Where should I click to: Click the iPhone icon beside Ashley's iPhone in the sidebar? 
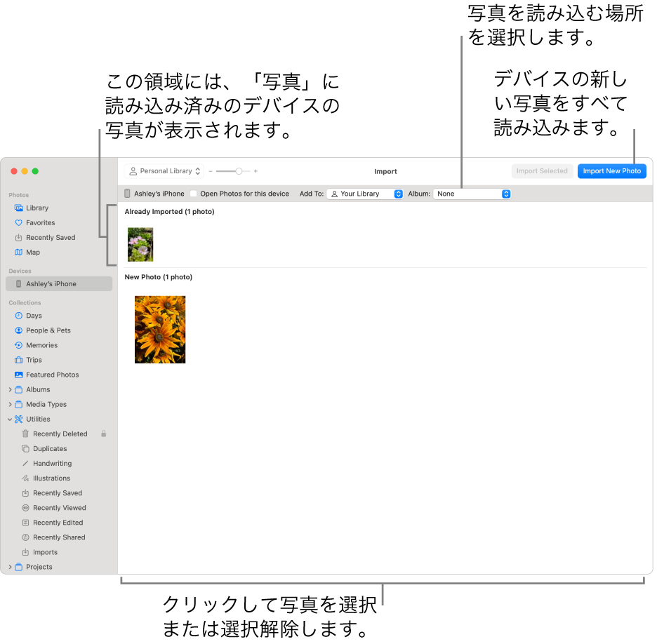18,284
